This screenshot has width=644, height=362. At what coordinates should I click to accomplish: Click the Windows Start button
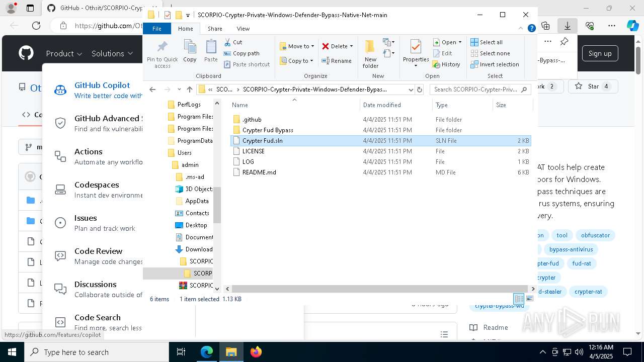[11, 352]
